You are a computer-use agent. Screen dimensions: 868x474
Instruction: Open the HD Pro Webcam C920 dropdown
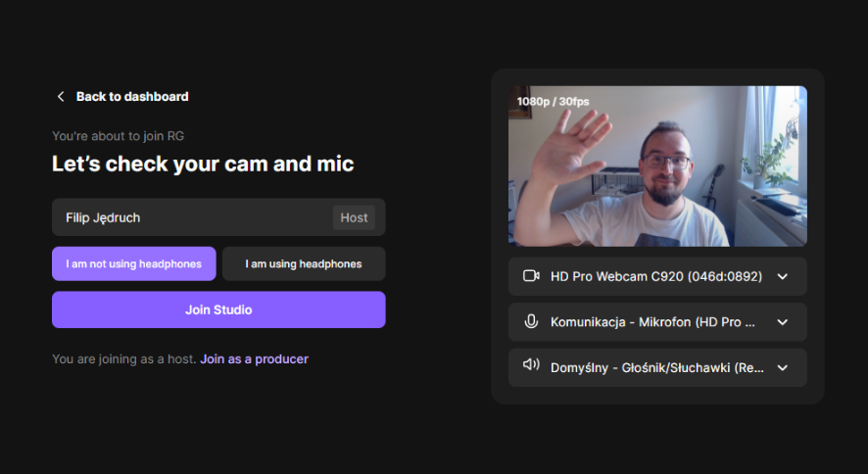(655, 276)
